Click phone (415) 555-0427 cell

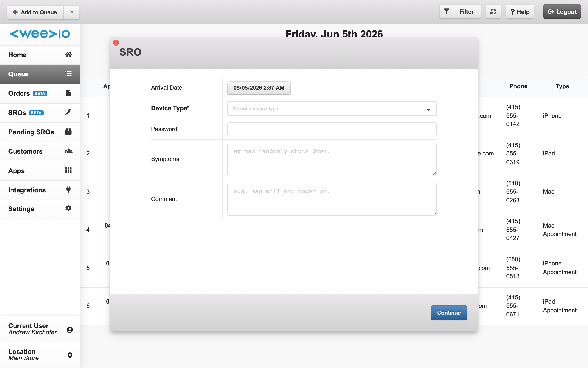click(x=518, y=230)
